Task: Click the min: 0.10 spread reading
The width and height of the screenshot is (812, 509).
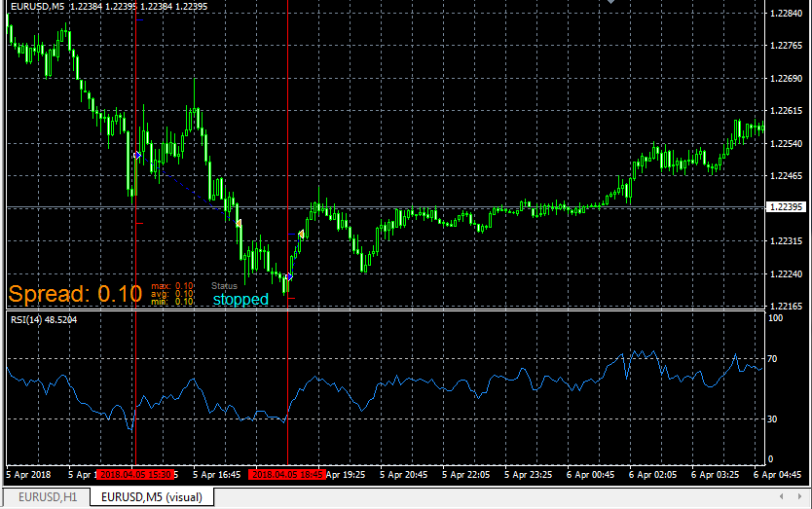Action: [172, 302]
